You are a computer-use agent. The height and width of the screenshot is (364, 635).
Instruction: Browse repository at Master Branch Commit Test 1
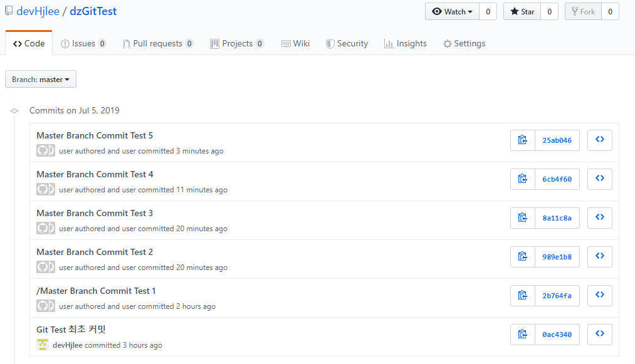[x=600, y=296]
